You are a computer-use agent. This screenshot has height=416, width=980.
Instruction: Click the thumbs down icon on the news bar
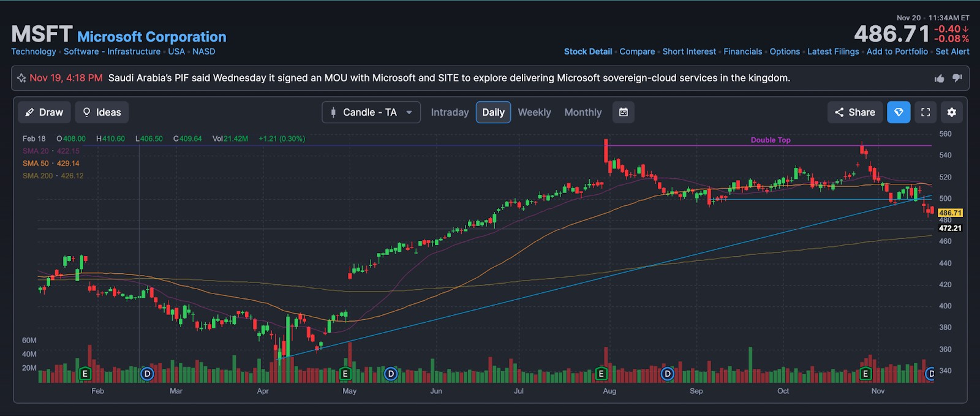[x=957, y=78]
